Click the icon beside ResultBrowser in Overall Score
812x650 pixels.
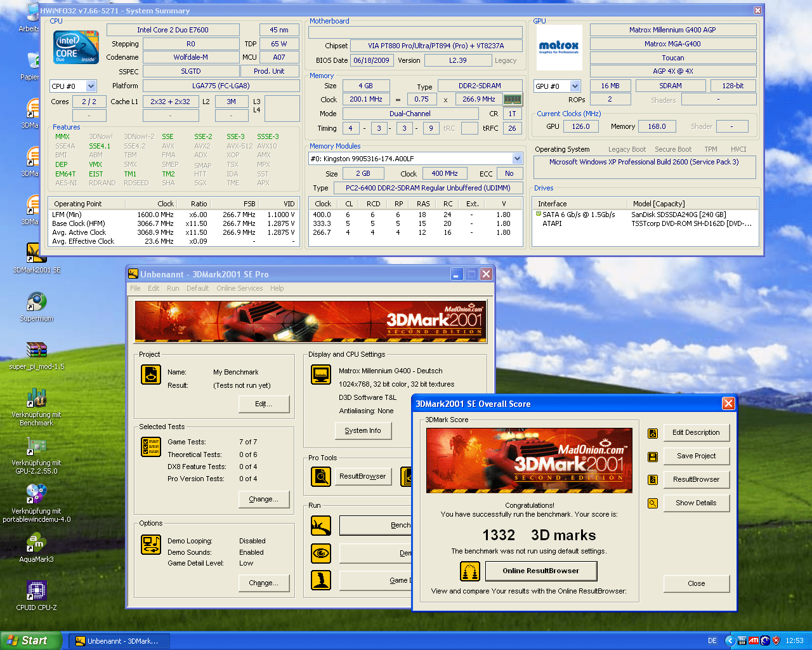653,480
